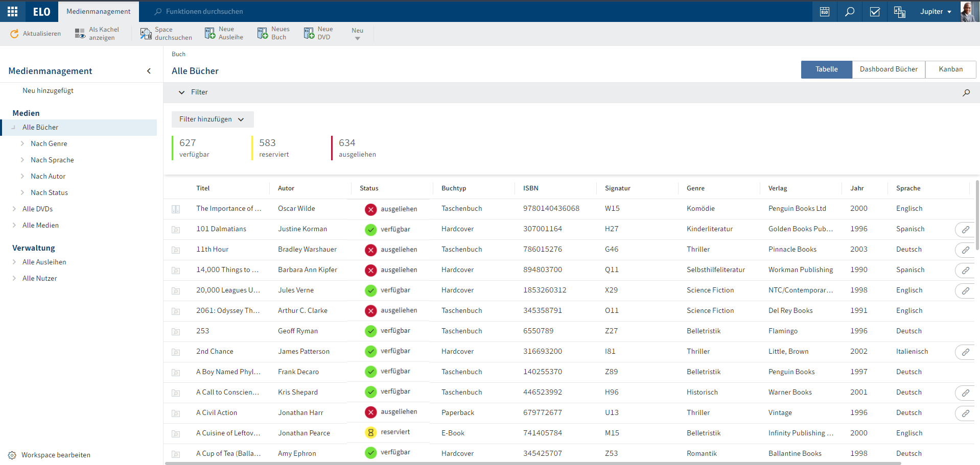Expand Alle Nutzer node
The width and height of the screenshot is (980, 465).
[x=14, y=278]
